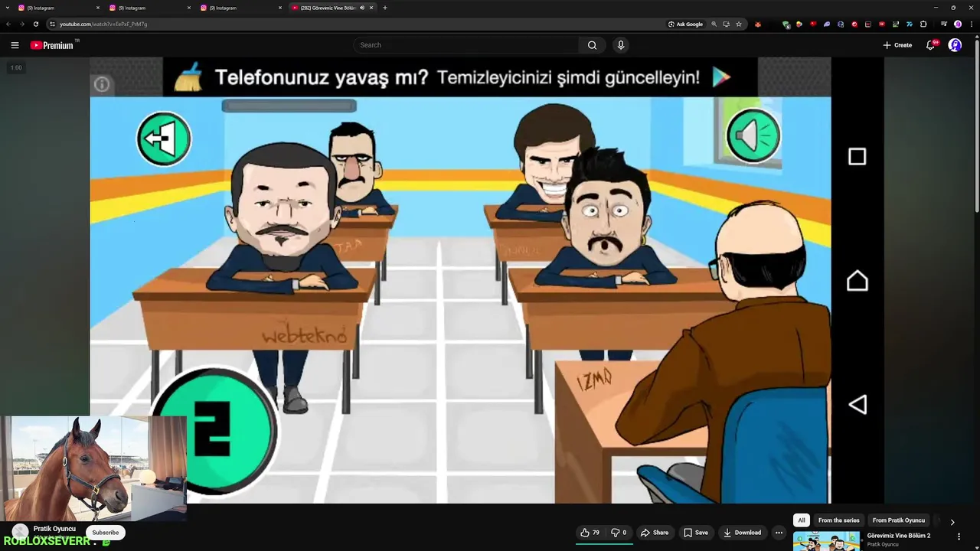Image resolution: width=980 pixels, height=551 pixels.
Task: Go back in browser history
Action: click(x=8, y=24)
